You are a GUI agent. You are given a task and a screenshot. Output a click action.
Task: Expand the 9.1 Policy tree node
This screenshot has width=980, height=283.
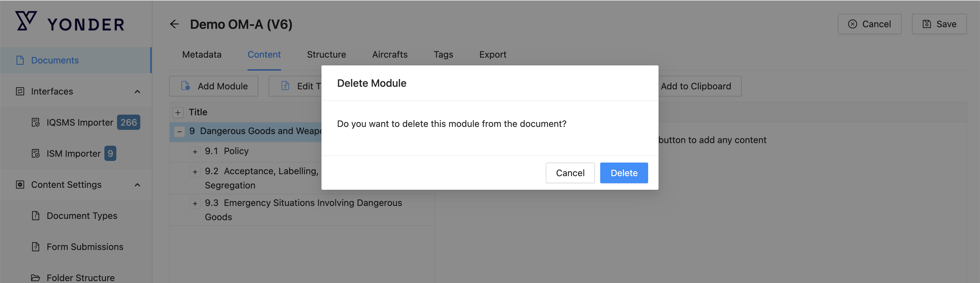pos(195,152)
